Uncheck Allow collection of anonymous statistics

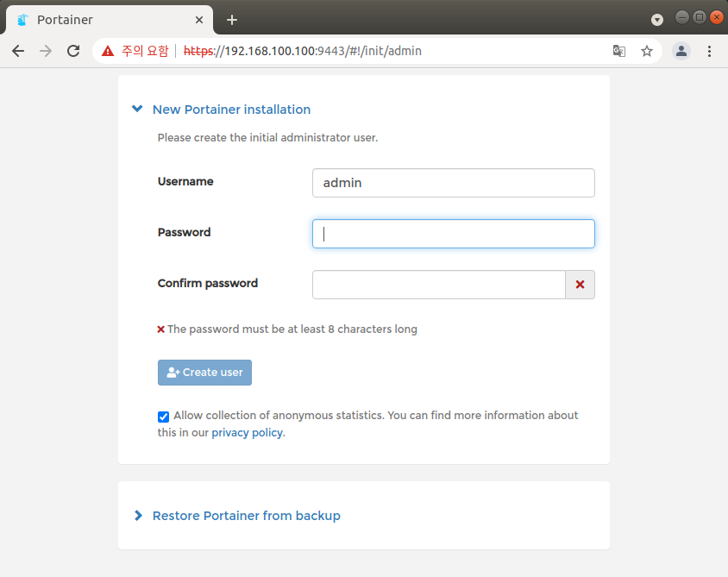point(163,417)
